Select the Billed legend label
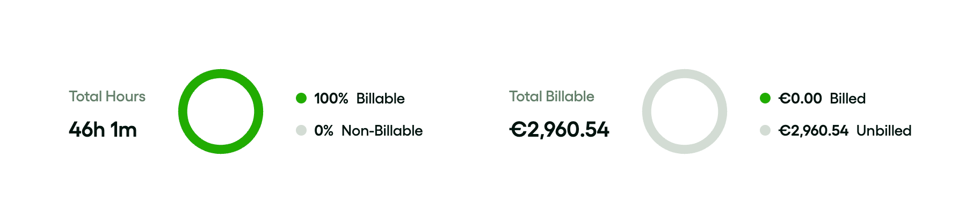Viewport: 980px width, 223px height. (847, 99)
